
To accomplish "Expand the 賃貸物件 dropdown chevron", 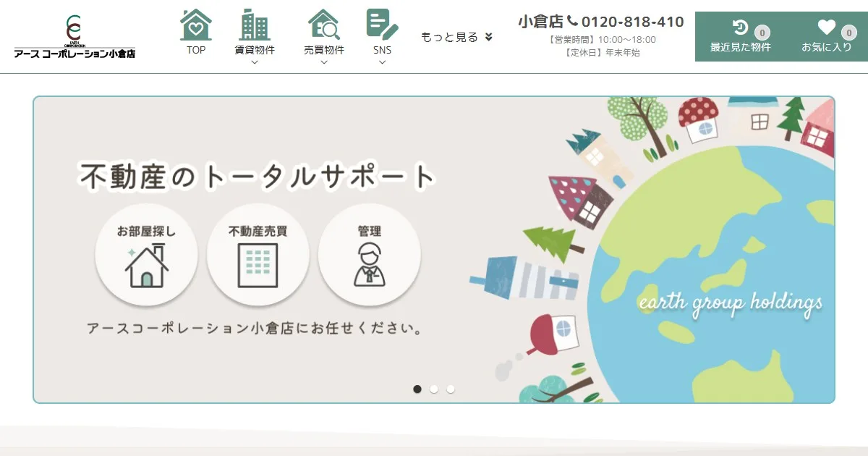I will [x=254, y=62].
